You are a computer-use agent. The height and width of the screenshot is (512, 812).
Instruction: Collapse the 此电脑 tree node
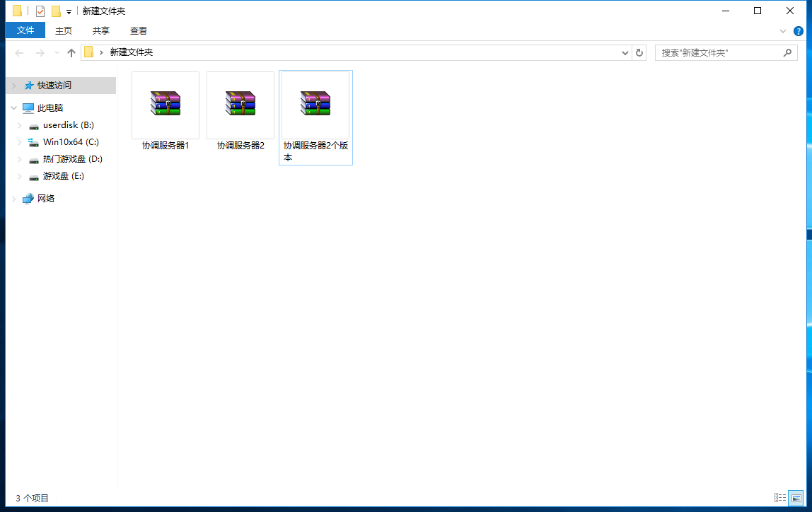click(x=13, y=108)
